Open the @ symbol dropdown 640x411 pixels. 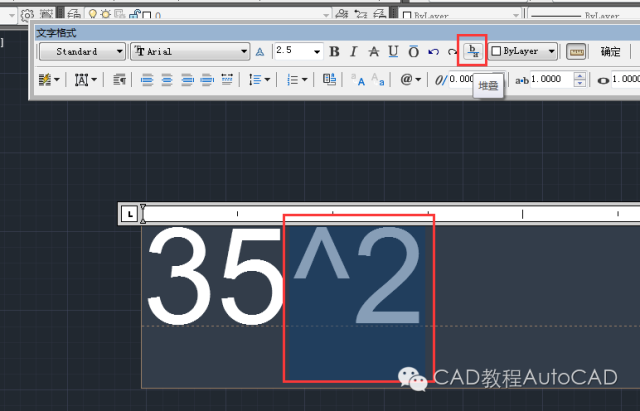click(410, 79)
